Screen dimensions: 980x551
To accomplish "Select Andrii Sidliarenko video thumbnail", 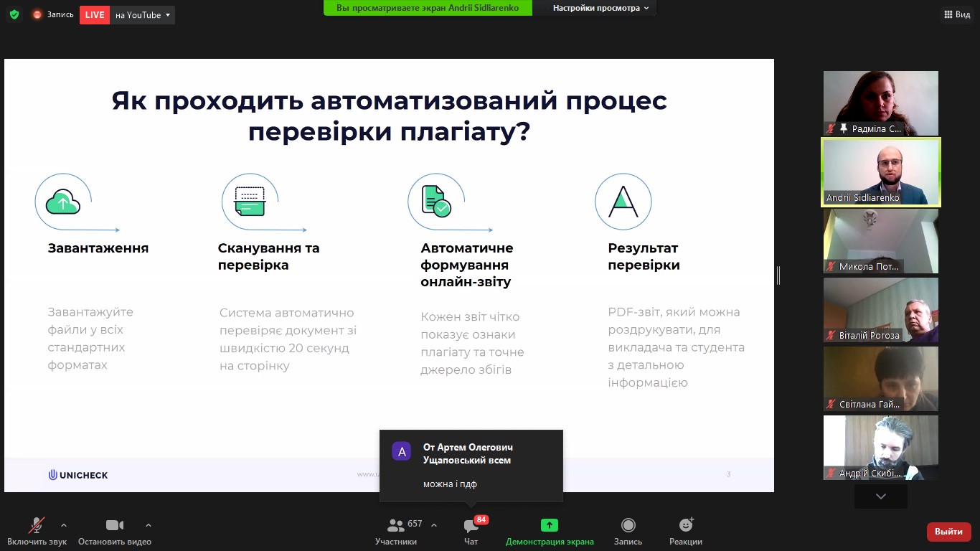I will tap(881, 172).
